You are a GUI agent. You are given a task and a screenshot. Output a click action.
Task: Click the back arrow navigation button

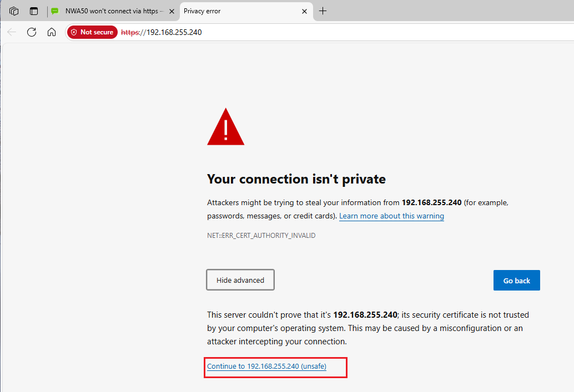pos(12,32)
